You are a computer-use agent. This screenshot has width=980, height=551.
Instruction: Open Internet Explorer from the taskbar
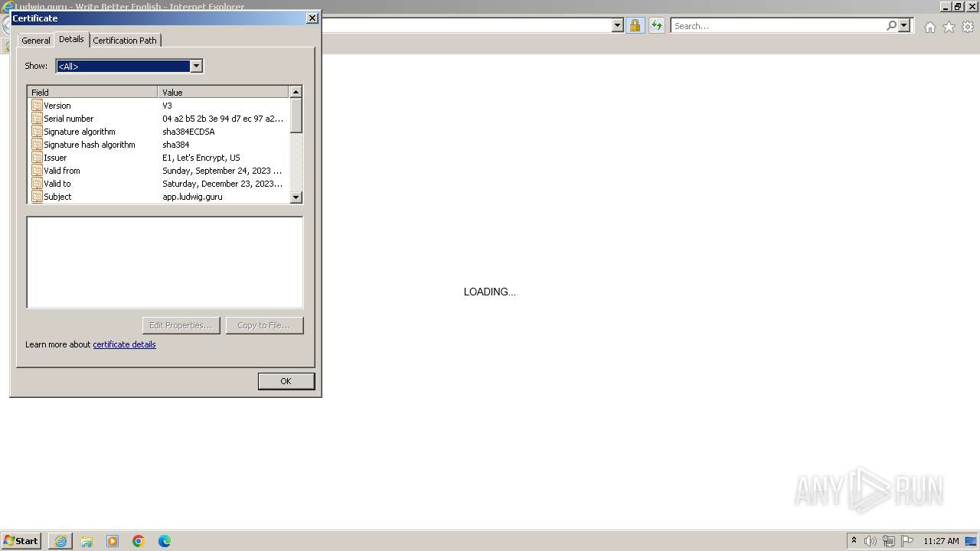click(60, 541)
